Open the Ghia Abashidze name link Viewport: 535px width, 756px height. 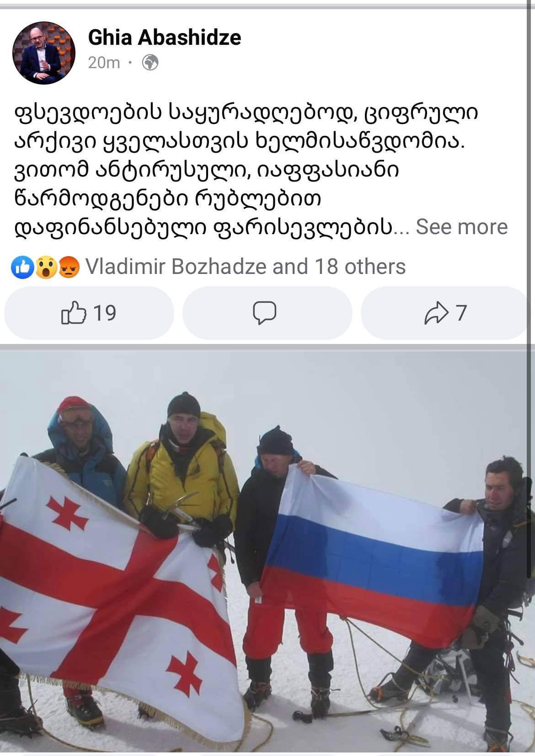pos(165,38)
